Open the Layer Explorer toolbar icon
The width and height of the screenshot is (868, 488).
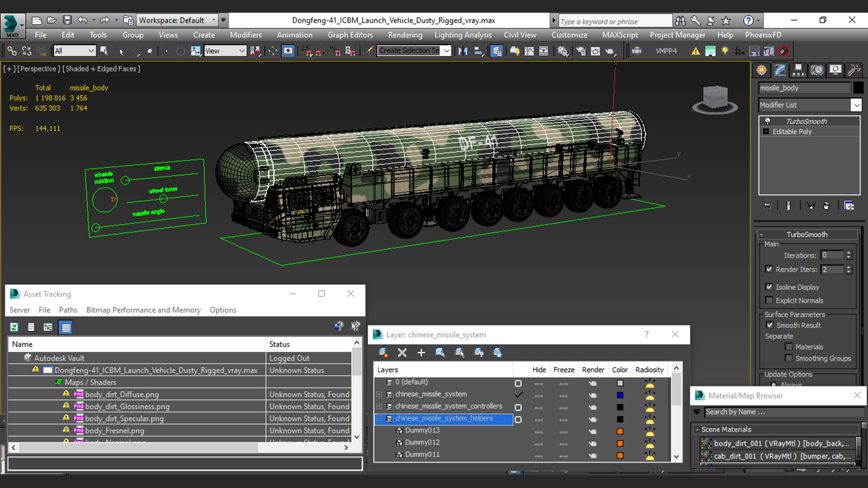[496, 51]
